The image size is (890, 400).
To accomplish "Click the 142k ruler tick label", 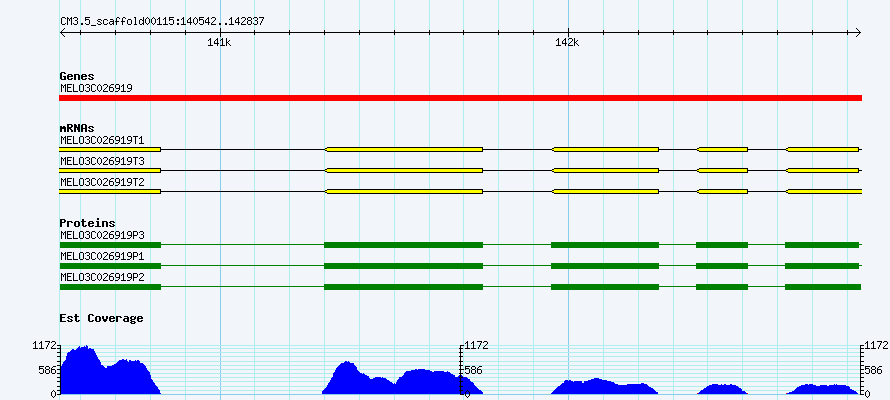I will click(x=567, y=42).
